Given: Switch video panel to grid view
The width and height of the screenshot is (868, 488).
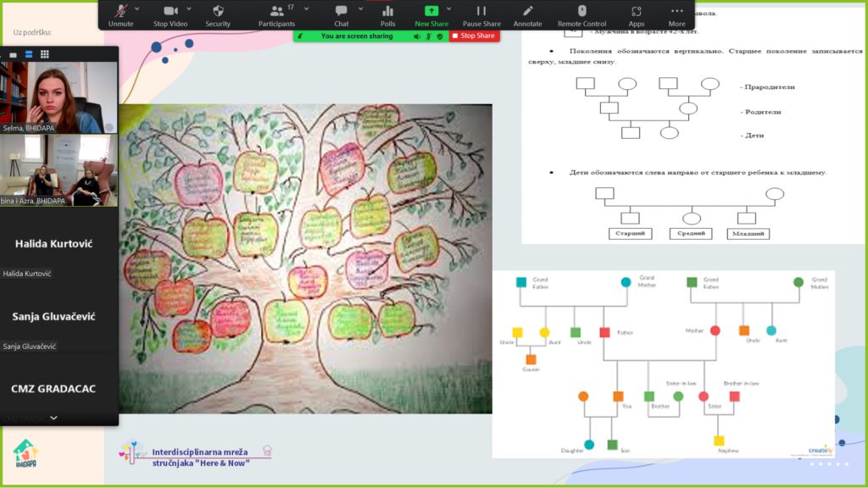Looking at the screenshot, I should (x=44, y=54).
